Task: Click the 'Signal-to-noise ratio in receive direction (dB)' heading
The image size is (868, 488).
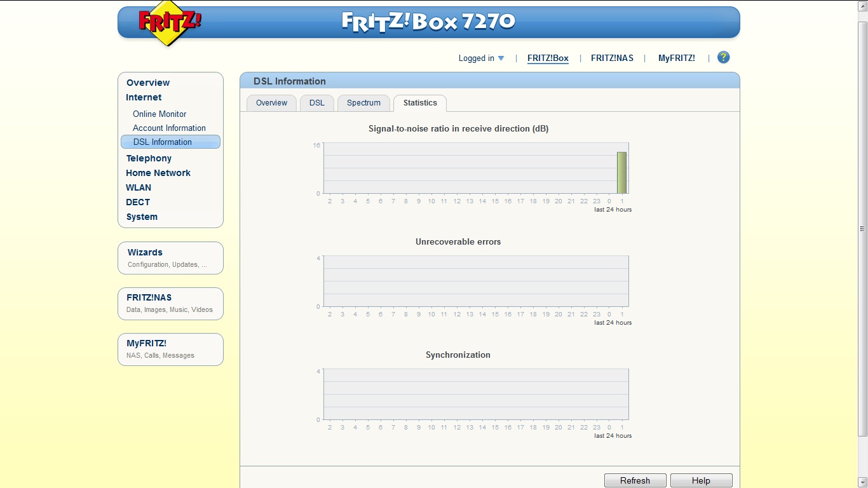Action: (458, 128)
